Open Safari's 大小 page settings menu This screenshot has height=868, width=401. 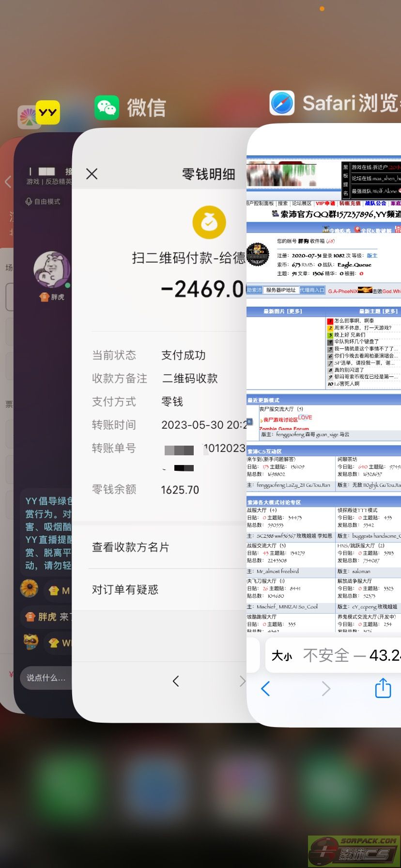[282, 656]
